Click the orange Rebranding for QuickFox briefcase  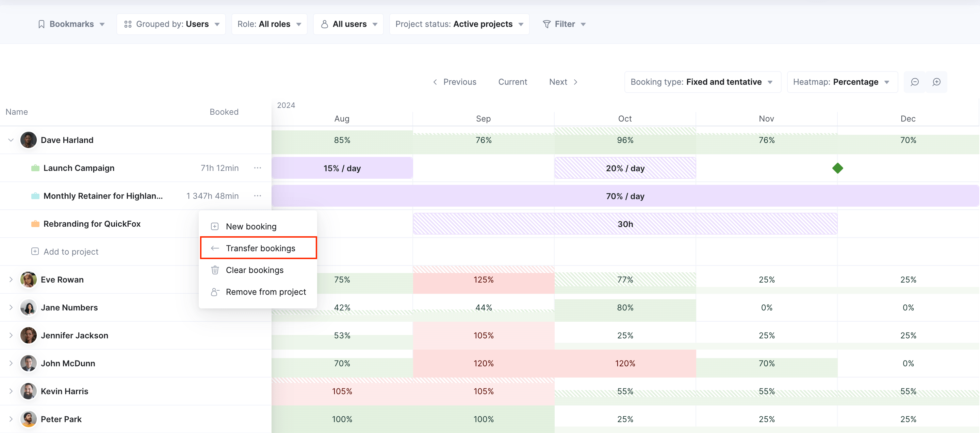tap(35, 224)
